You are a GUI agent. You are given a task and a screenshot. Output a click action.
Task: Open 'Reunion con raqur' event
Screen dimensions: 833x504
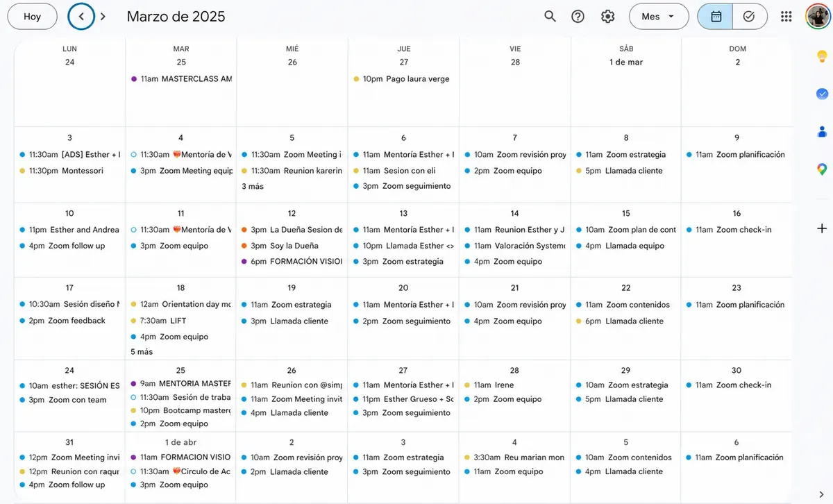tap(70, 471)
